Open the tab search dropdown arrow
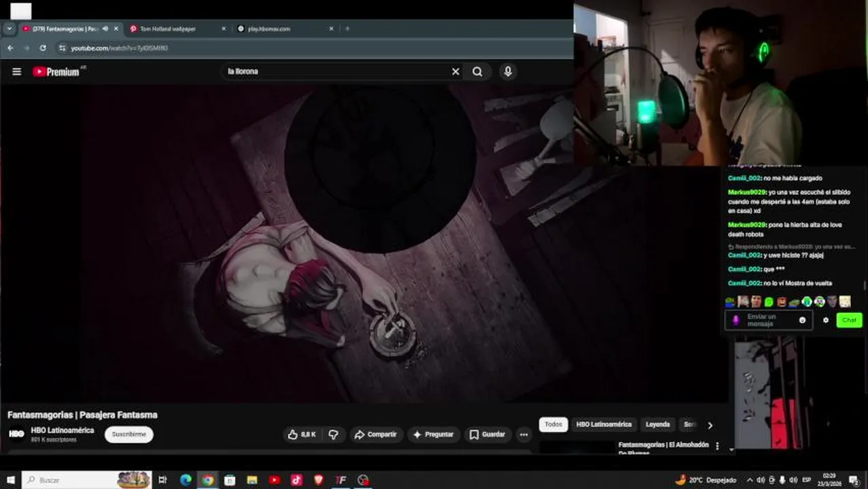This screenshot has width=868, height=489. pos(9,29)
